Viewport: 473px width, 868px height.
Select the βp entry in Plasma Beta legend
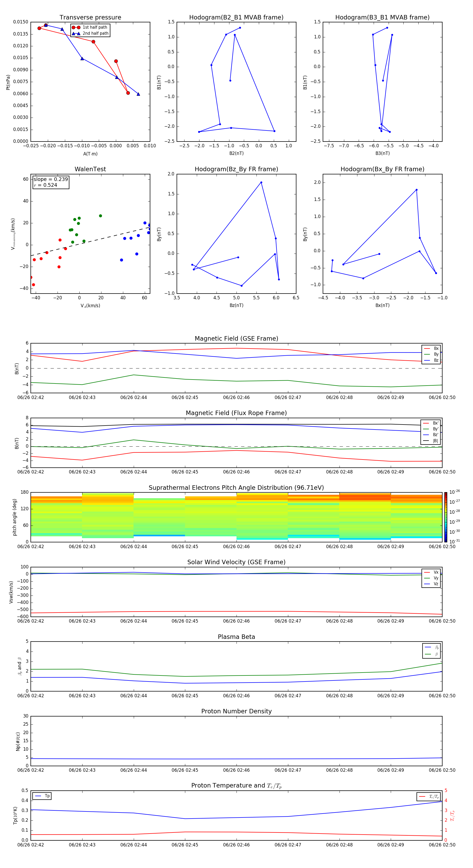(431, 647)
